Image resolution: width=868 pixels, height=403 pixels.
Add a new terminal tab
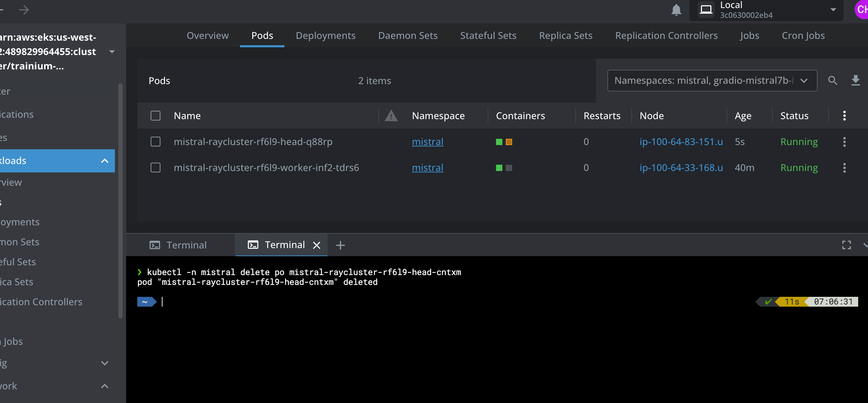point(340,245)
